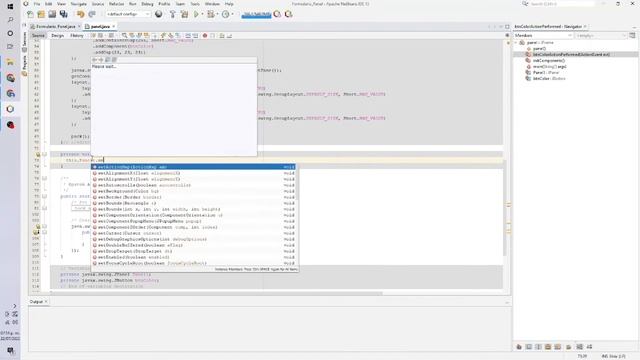
Task: Click the Debug Project icon
Action: [x=211, y=14]
